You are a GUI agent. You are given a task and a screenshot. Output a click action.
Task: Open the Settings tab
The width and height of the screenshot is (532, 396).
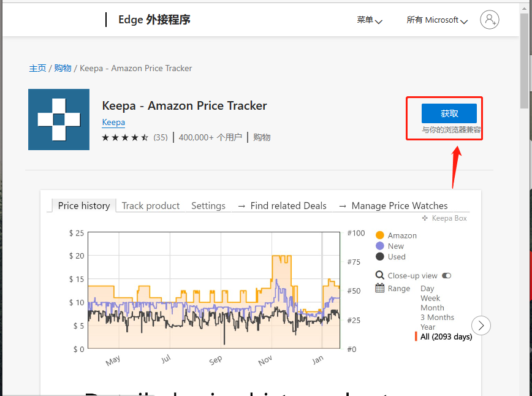208,206
